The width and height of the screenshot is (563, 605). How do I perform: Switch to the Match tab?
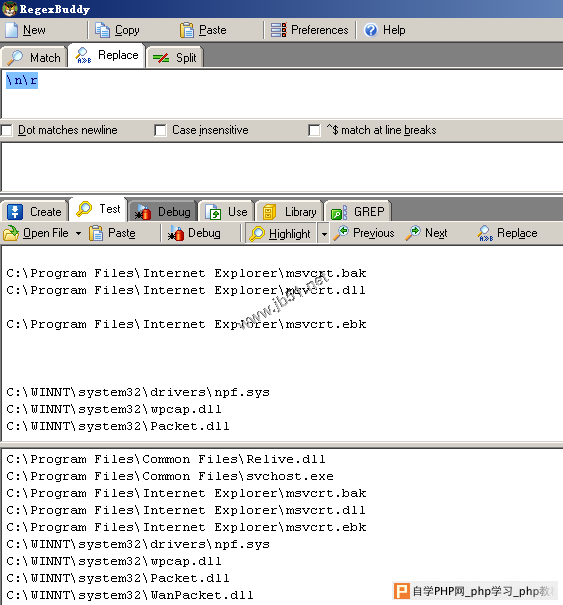coord(34,57)
